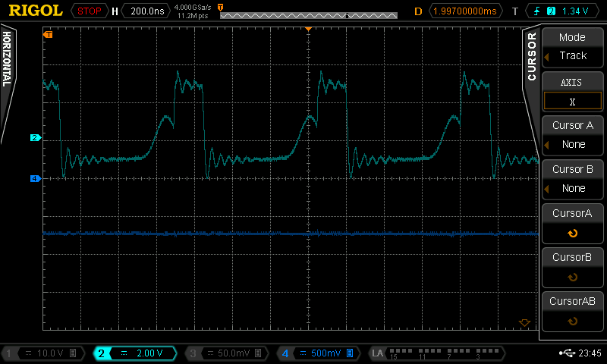Click the orange down arrow at grid bottom right

524,322
